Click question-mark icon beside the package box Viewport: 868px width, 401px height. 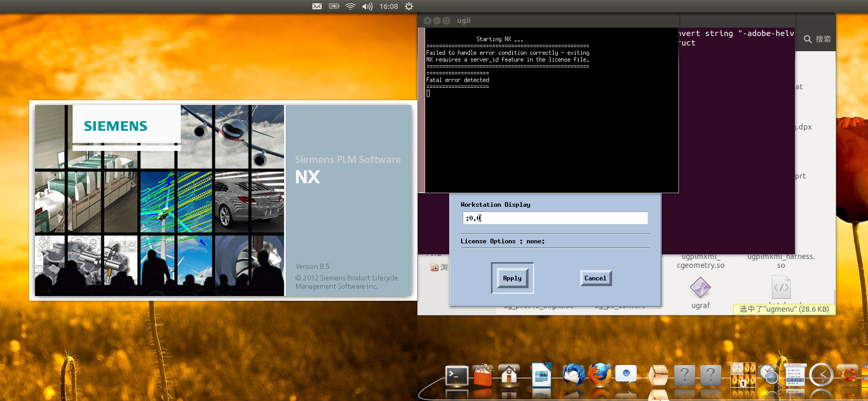tap(684, 375)
